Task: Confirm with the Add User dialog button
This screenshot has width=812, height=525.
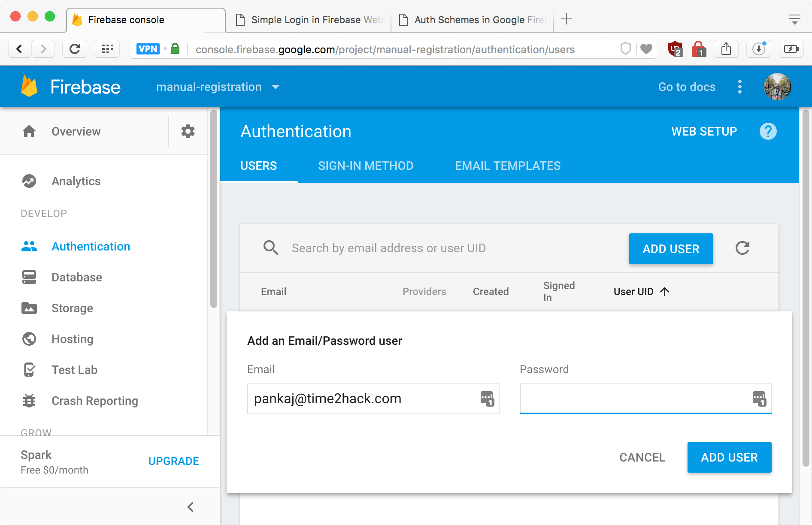Action: tap(729, 457)
